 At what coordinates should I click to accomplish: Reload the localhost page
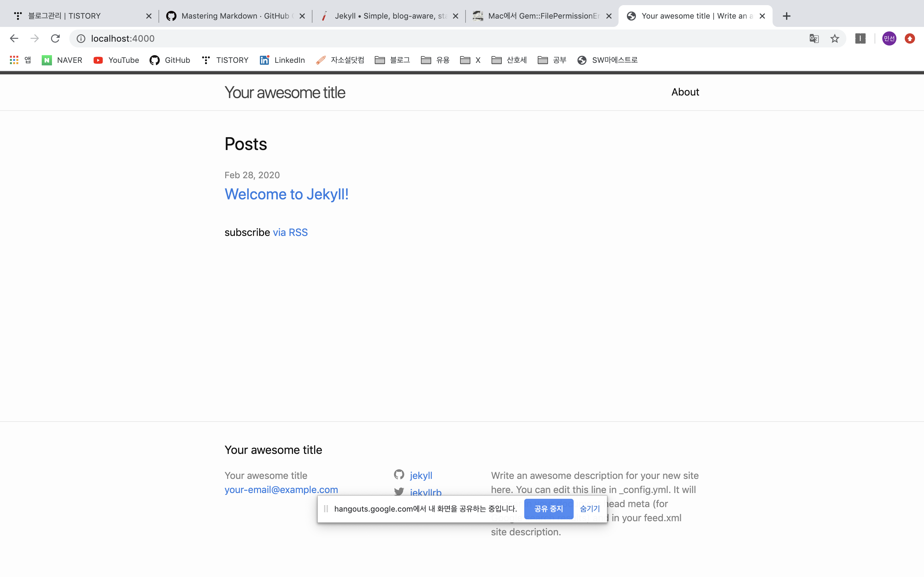coord(56,38)
